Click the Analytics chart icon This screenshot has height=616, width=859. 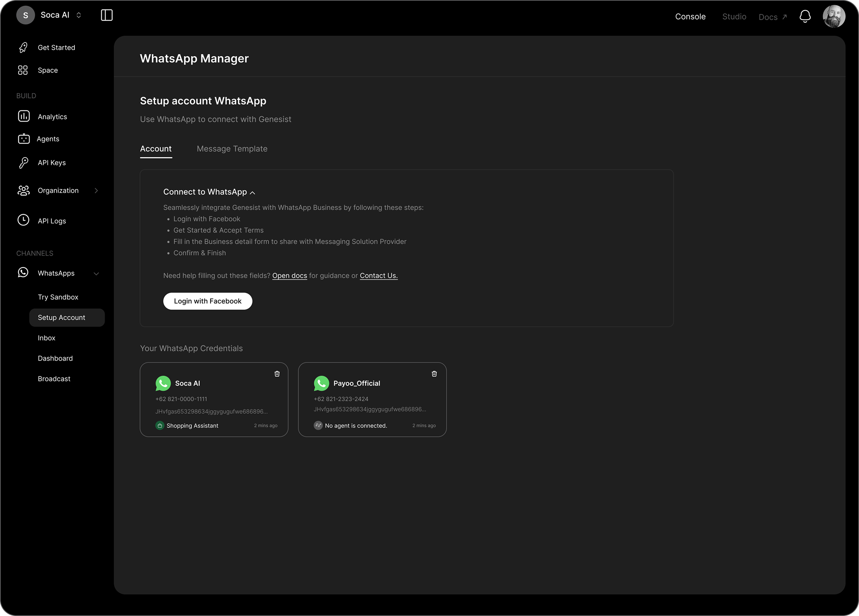coord(24,116)
